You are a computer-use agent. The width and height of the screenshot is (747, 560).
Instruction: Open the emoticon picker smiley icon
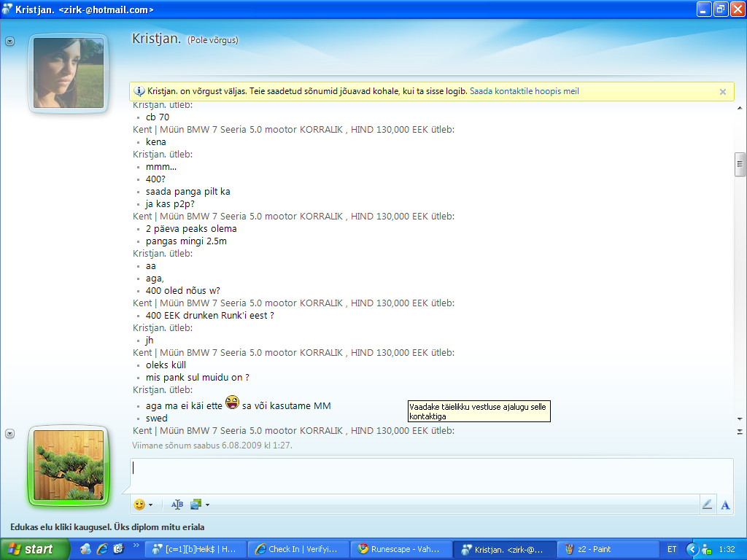(x=139, y=504)
